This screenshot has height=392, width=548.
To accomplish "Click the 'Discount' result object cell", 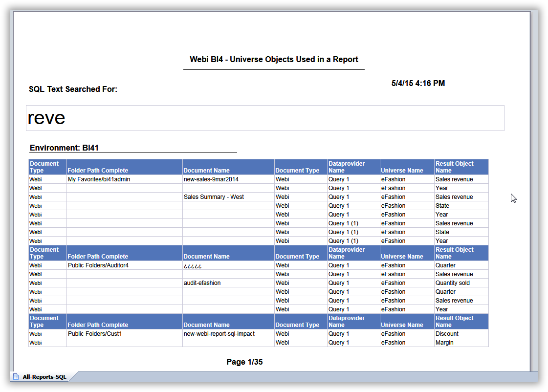I will tap(461, 334).
